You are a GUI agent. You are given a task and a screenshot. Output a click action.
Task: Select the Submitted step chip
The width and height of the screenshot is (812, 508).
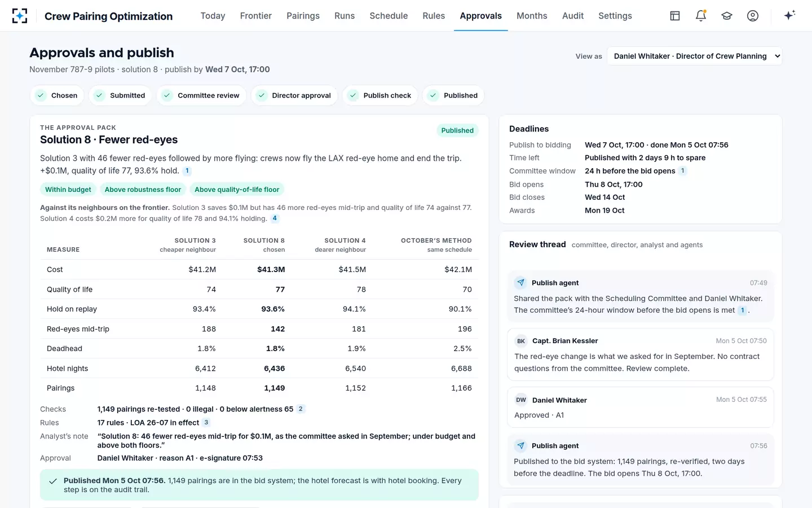(120, 95)
